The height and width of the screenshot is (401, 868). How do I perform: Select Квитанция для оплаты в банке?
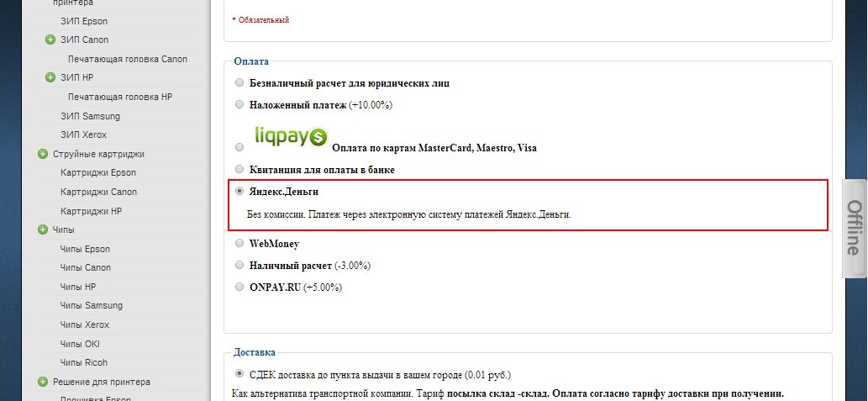coord(240,170)
